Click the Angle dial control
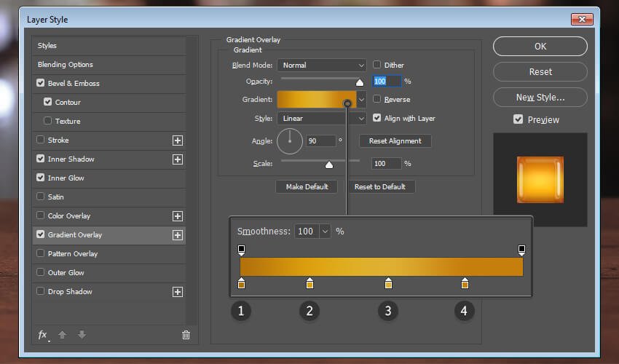 [x=290, y=141]
